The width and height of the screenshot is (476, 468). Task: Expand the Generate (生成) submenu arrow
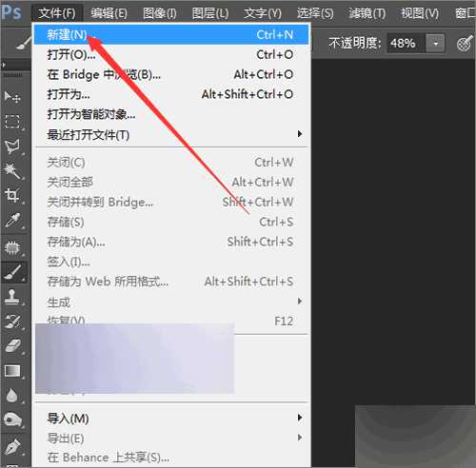tap(300, 301)
